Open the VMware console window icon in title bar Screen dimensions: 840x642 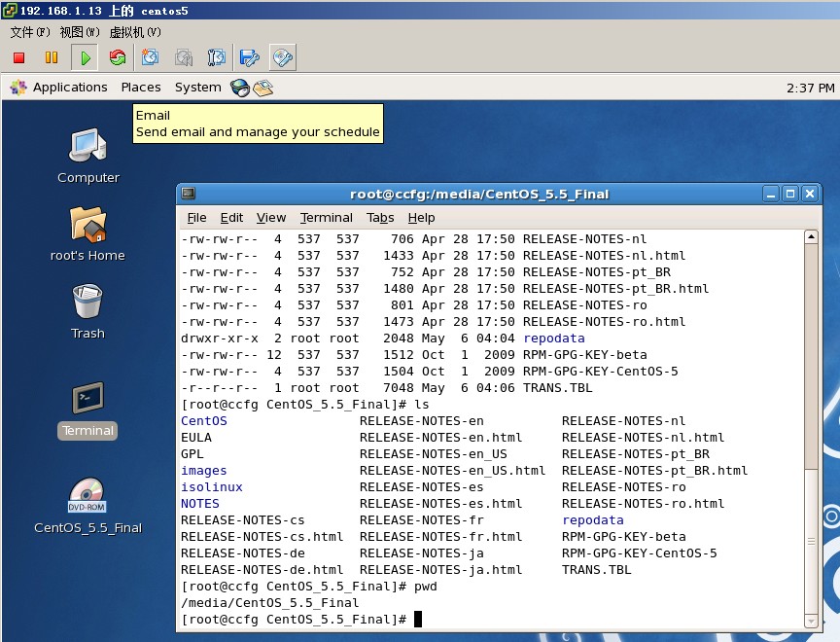click(x=10, y=10)
